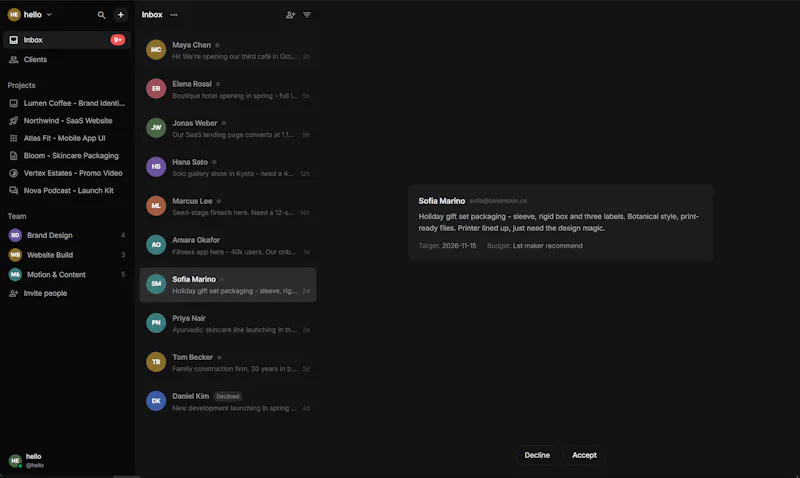Select the Sofia Marino message row
800x478 pixels.
point(228,285)
